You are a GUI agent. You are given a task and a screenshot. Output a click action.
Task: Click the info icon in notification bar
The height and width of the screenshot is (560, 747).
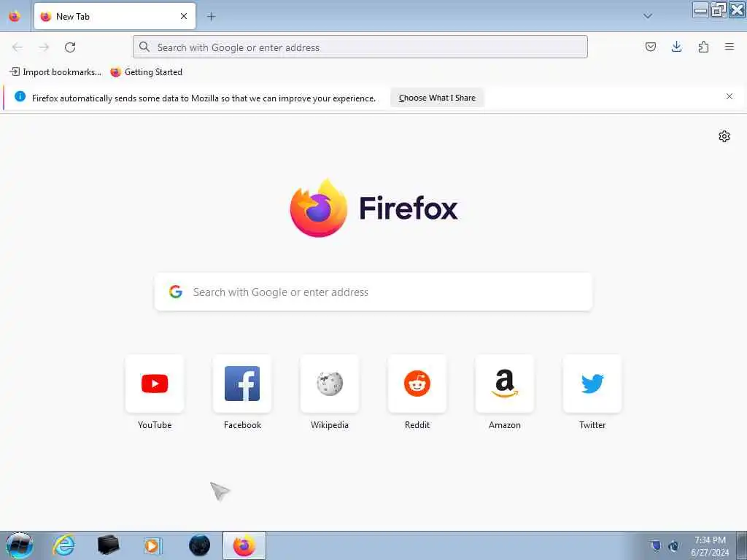point(20,97)
